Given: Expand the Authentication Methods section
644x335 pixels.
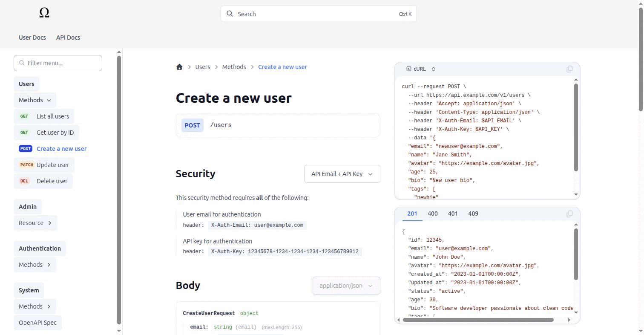Looking at the screenshot, I should tap(35, 265).
